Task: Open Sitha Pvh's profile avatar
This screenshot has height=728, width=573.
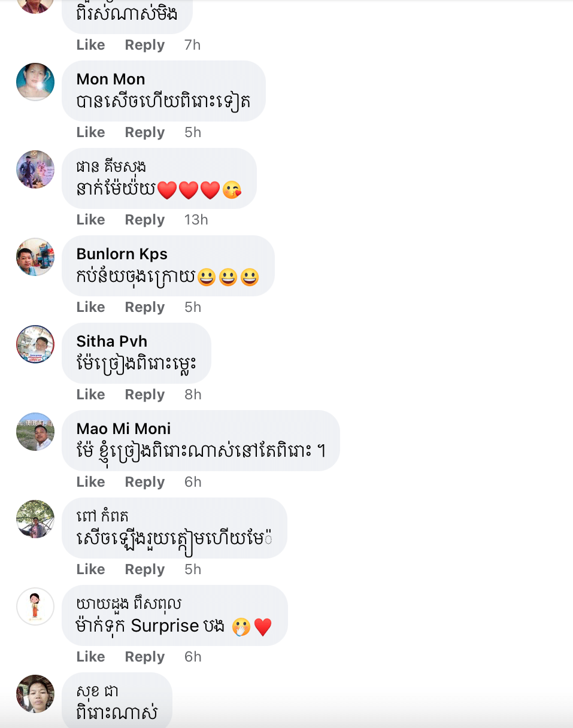Action: [x=35, y=344]
